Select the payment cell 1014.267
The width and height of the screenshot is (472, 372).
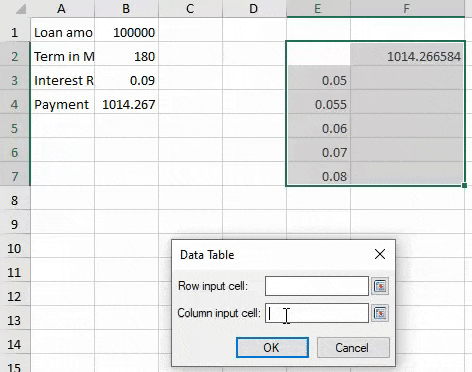[127, 104]
